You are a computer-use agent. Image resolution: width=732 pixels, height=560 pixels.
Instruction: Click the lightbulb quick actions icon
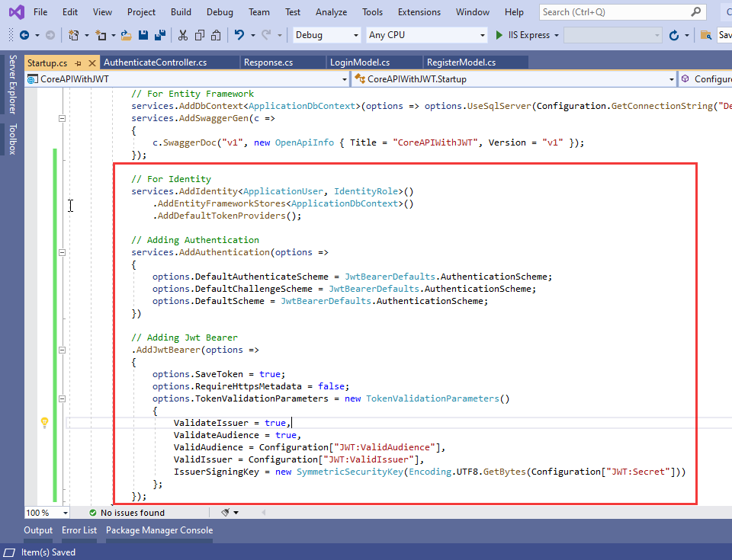[44, 422]
